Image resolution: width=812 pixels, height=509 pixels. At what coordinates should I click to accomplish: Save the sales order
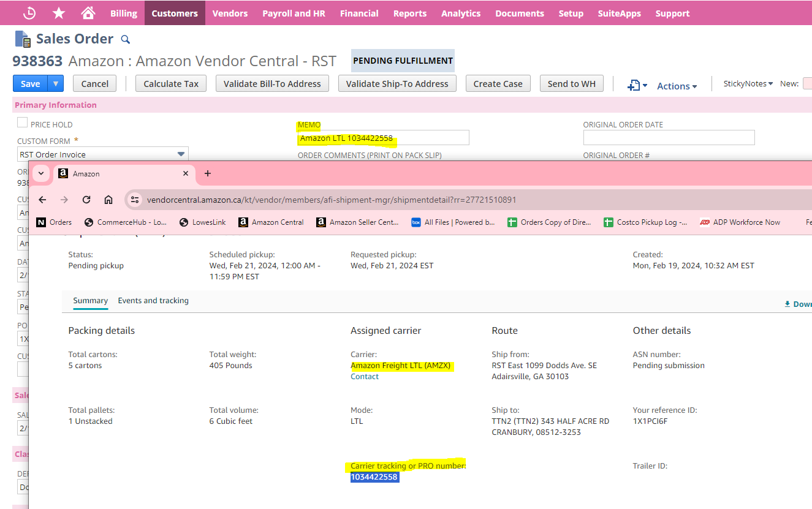(x=31, y=83)
